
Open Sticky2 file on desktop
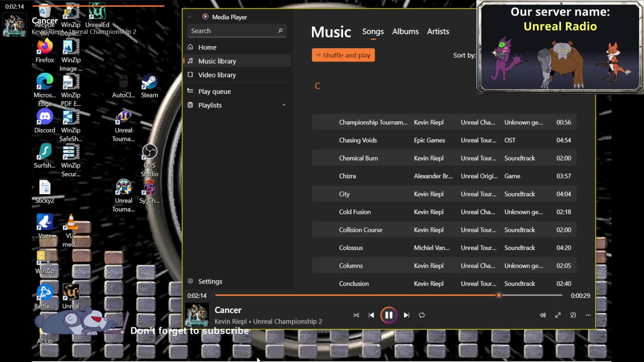[45, 192]
